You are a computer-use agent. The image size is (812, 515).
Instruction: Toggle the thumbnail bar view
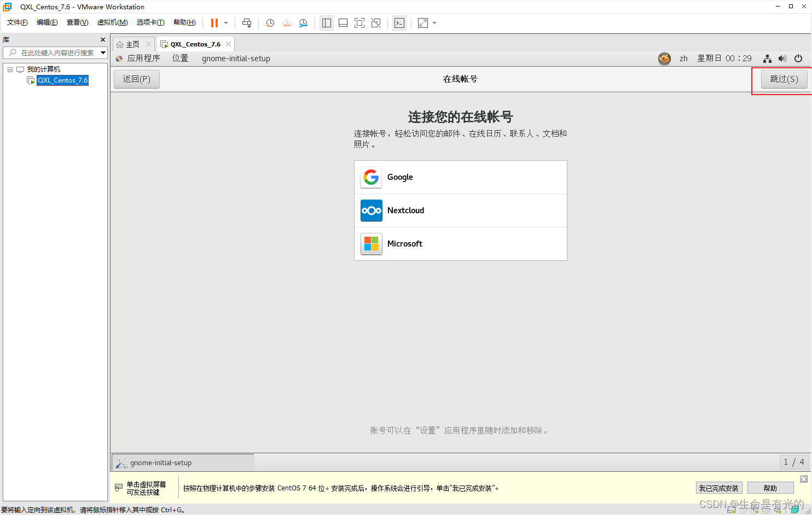(x=343, y=23)
